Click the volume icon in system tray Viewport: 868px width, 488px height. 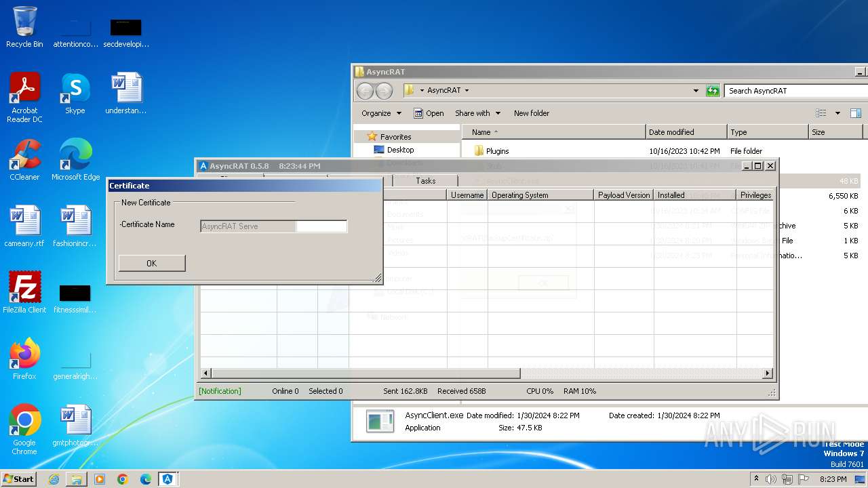pos(771,479)
